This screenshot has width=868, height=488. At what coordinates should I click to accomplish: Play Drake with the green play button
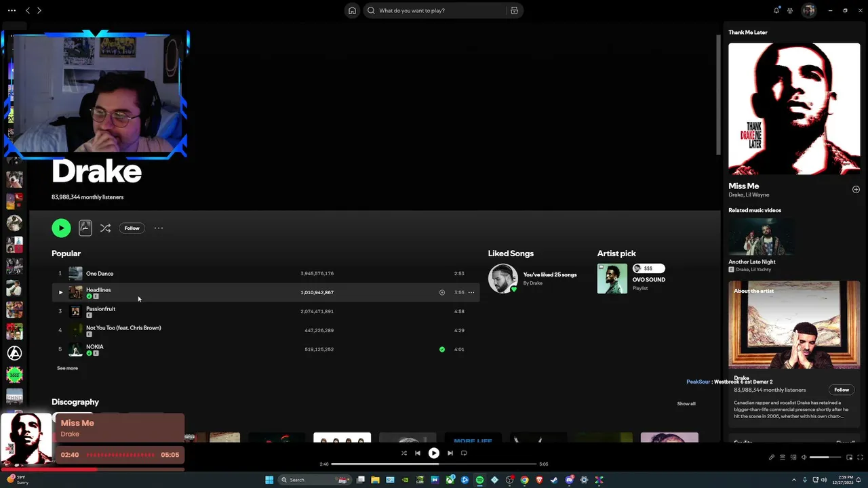pos(61,228)
